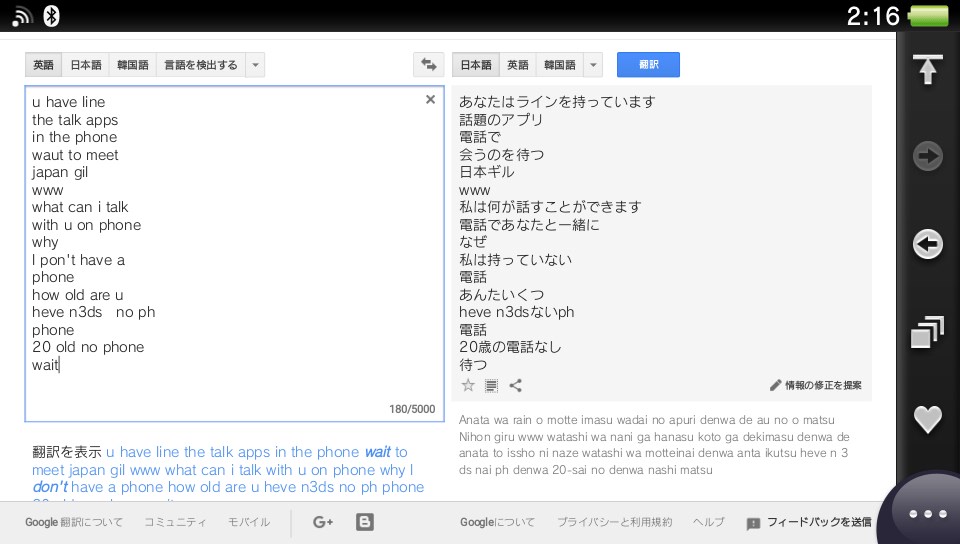Open ヘルプ footer link

709,522
